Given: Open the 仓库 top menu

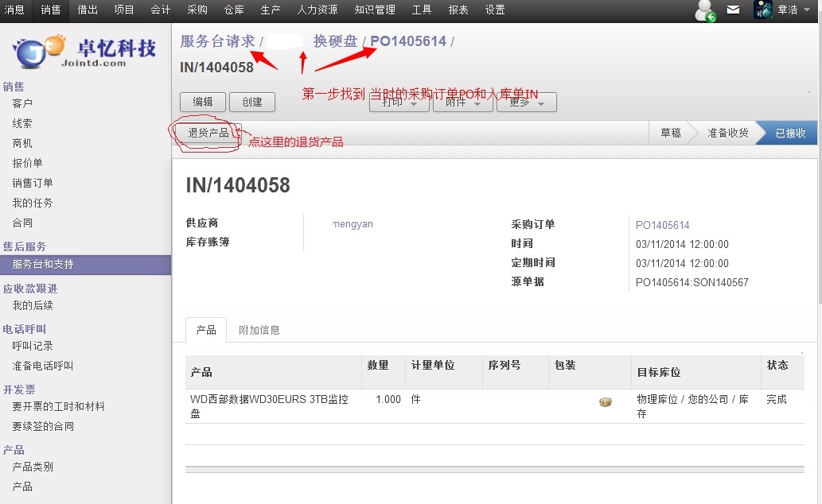Looking at the screenshot, I should tap(234, 10).
